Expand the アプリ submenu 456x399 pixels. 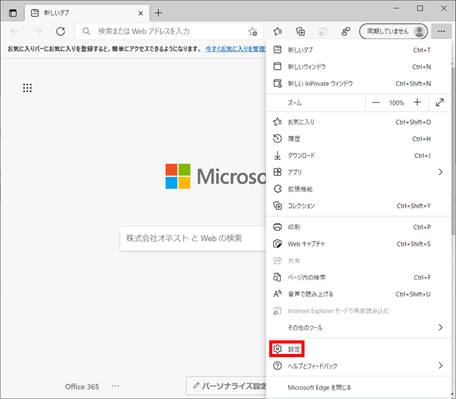[x=359, y=172]
